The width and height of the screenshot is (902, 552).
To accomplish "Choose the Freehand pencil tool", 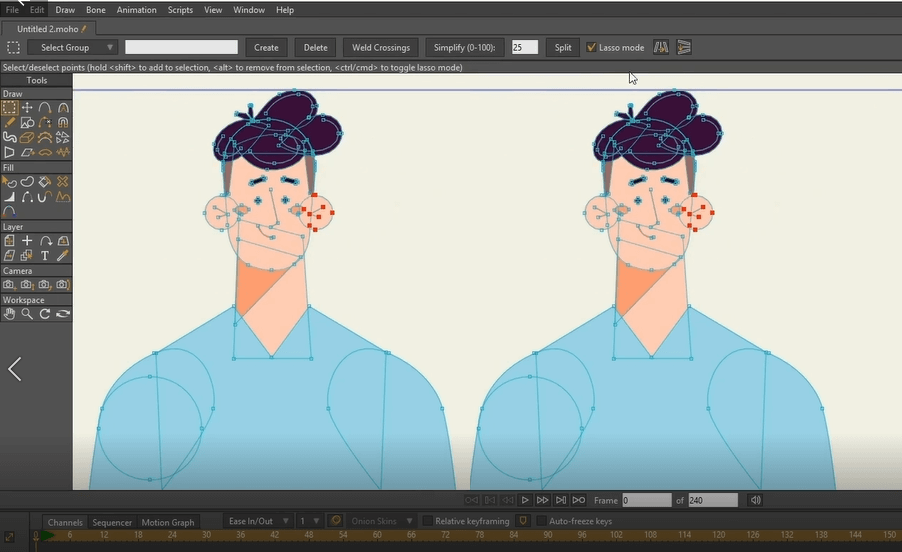I will click(9, 122).
